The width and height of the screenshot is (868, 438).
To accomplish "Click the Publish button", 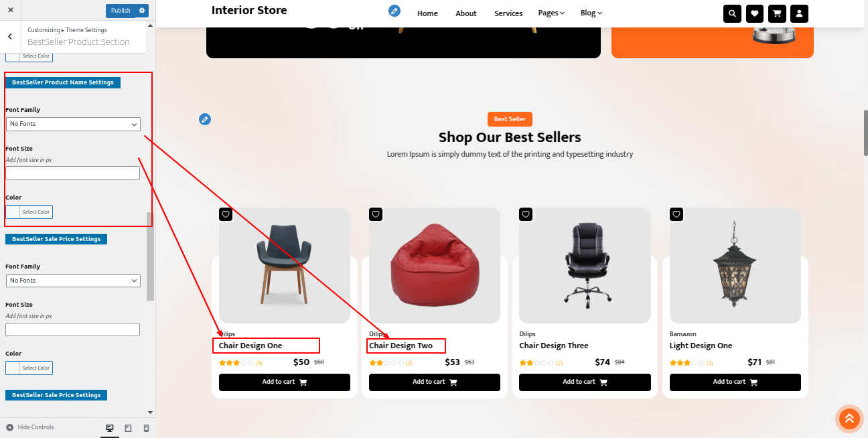I will tap(121, 11).
